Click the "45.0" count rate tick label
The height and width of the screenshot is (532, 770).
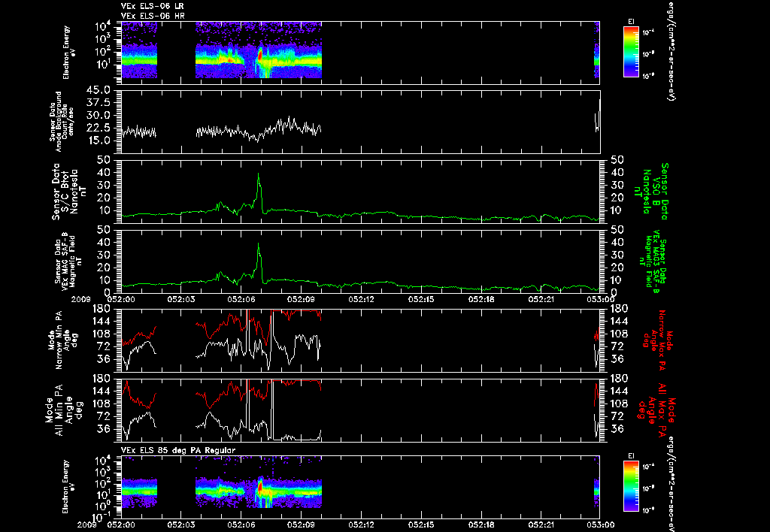click(x=99, y=90)
